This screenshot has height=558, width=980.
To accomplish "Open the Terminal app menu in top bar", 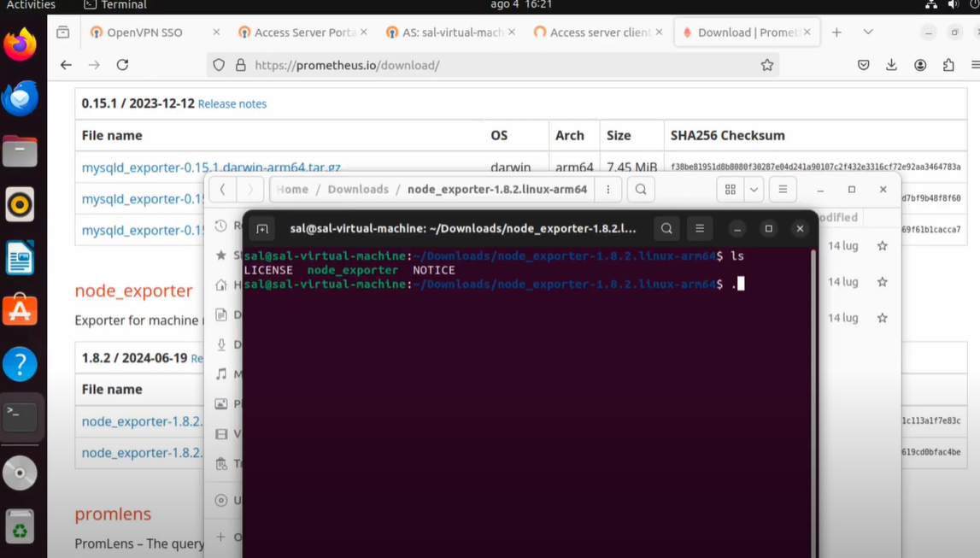I will 115,5.
